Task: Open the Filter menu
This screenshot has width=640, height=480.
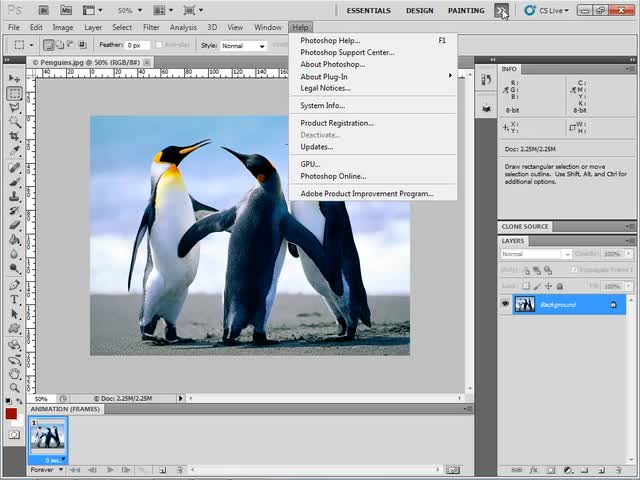Action: tap(151, 27)
